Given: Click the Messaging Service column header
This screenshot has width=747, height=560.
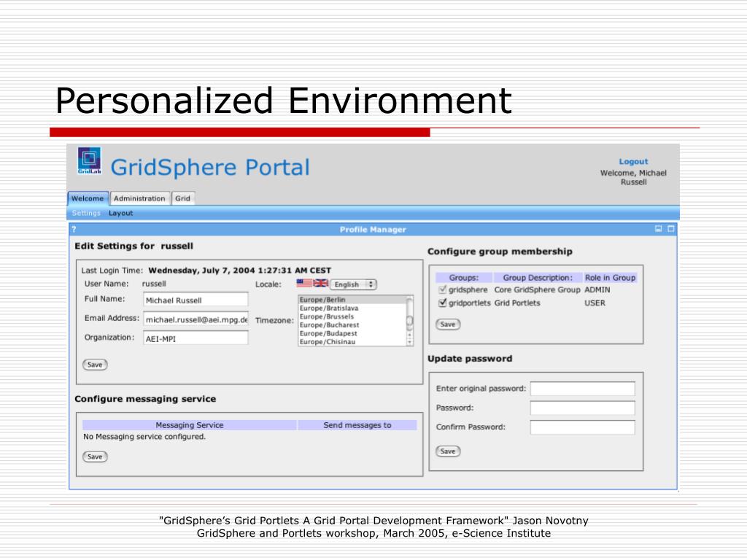Looking at the screenshot, I should click(x=190, y=425).
